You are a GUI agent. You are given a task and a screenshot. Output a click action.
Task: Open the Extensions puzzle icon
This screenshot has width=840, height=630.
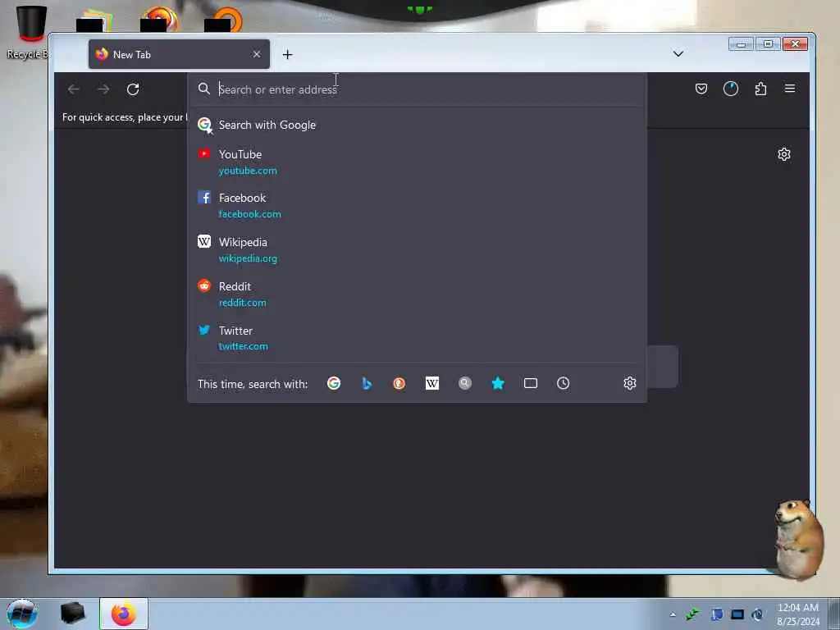tap(760, 89)
